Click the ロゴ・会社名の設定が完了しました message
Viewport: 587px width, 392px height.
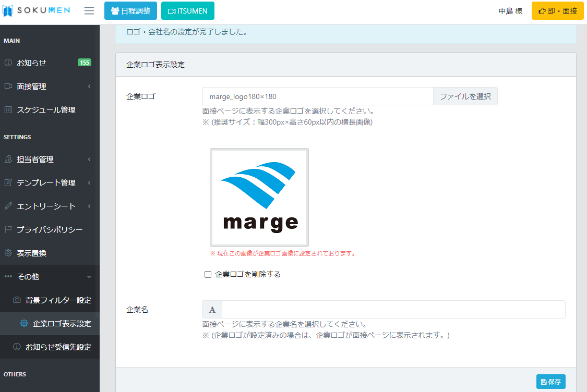187,32
